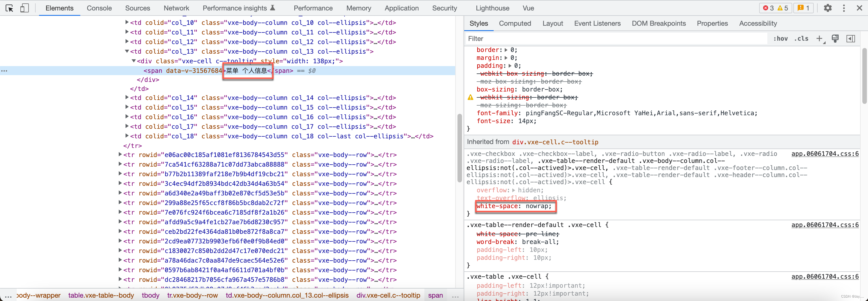The width and height of the screenshot is (868, 301).
Task: Click the issues count badge
Action: click(x=803, y=8)
